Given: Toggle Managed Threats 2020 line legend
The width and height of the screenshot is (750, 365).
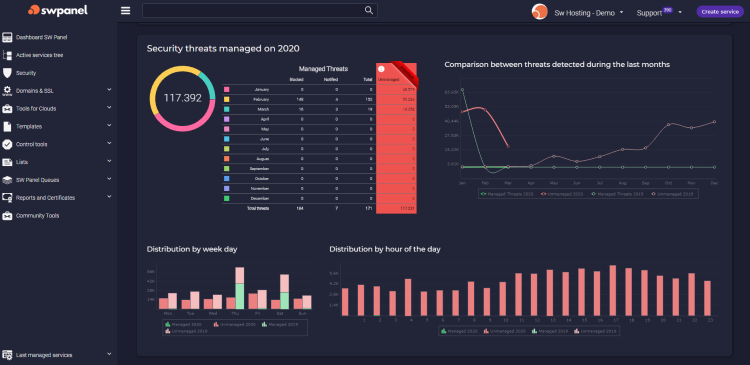Looking at the screenshot, I should click(x=506, y=194).
